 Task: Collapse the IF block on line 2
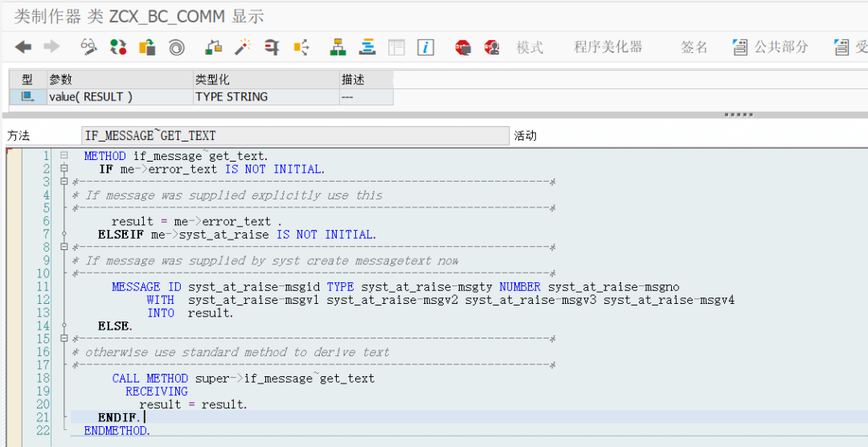click(x=64, y=168)
